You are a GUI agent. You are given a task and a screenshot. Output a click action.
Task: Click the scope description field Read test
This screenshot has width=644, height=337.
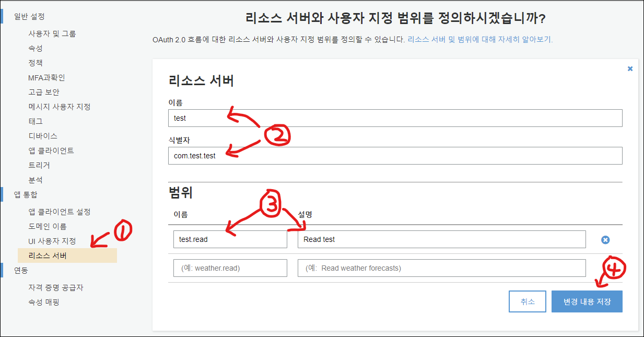click(441, 239)
